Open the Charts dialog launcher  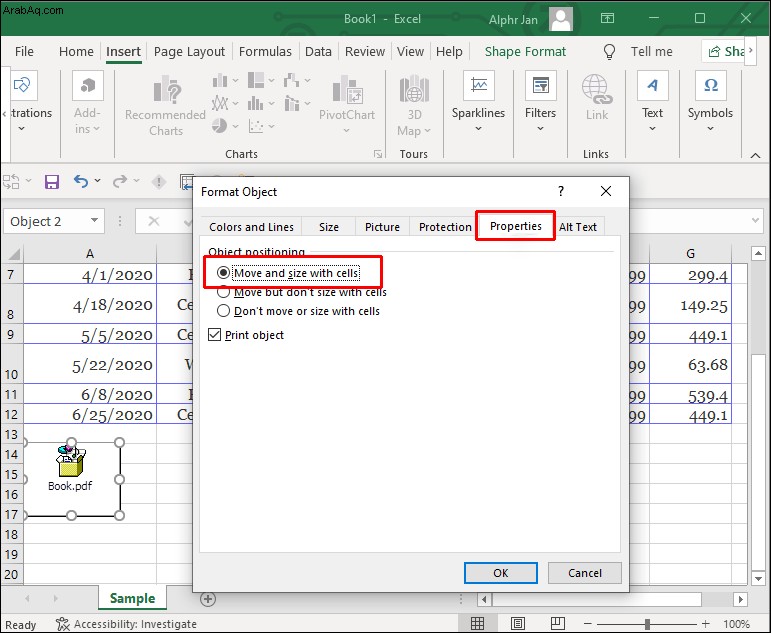(378, 154)
